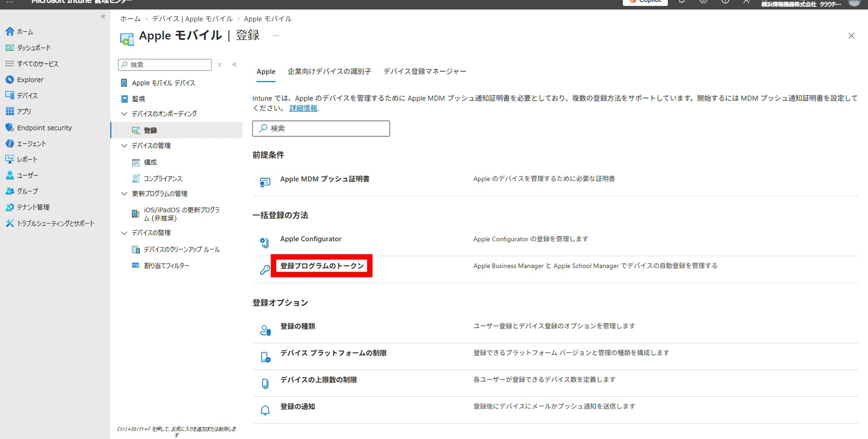Click the Apple MDM プッシュ証明書 certificate icon
868x439 pixels.
pos(265,182)
